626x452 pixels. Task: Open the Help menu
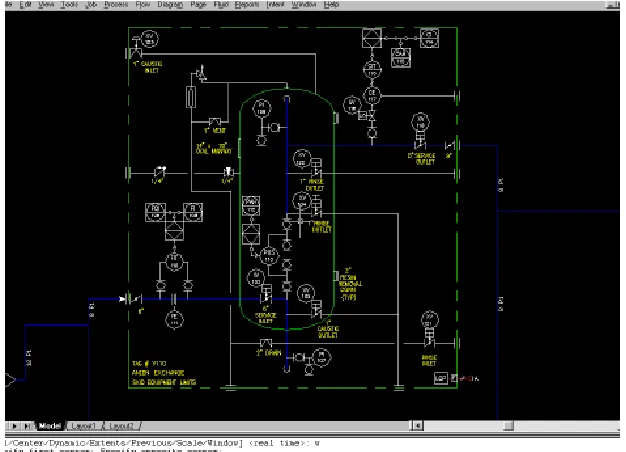[x=331, y=4]
